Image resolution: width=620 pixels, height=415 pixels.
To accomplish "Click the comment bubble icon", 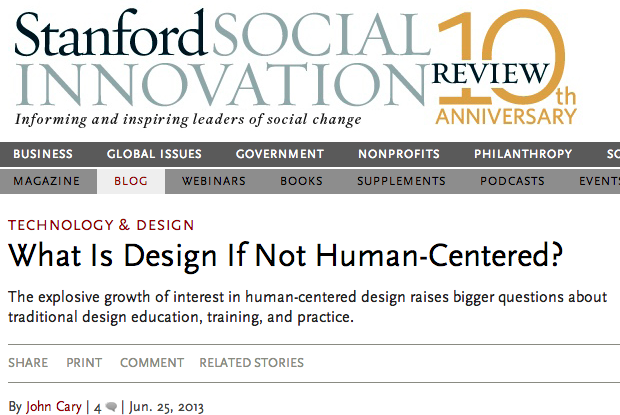I will [112, 407].
